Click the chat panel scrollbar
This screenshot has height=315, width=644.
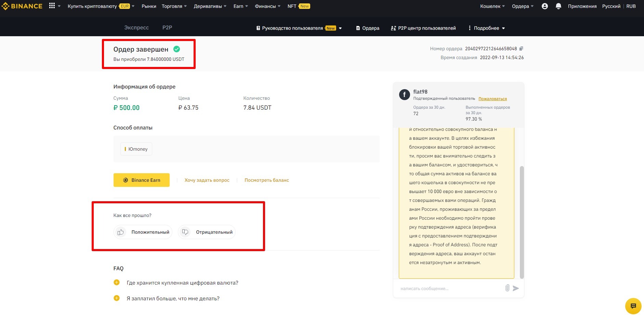click(x=522, y=222)
